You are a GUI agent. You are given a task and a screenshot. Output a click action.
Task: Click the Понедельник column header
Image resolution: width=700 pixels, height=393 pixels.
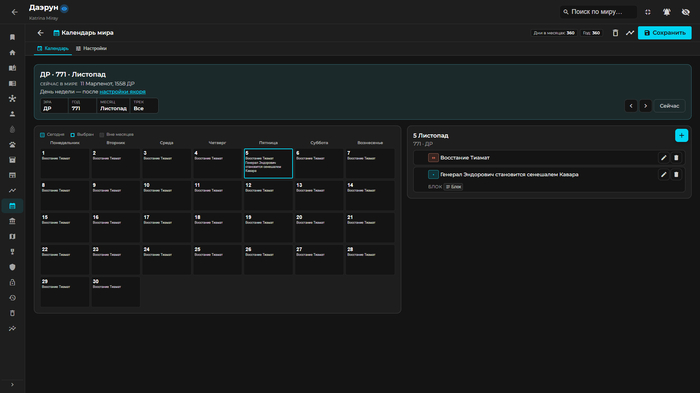pyautogui.click(x=65, y=143)
